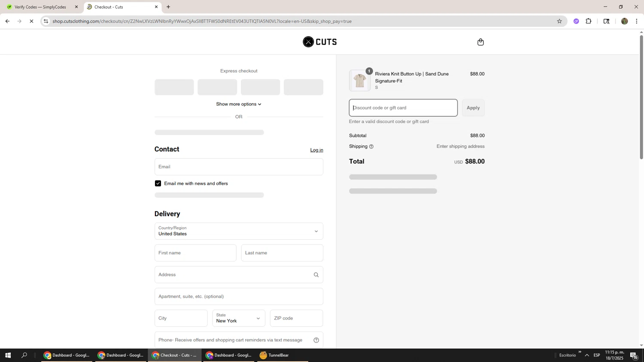Open Windows taskbar search
The image size is (644, 362).
click(24, 355)
